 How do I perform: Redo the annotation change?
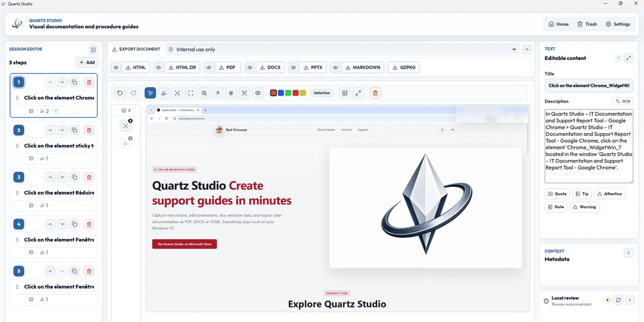[x=134, y=93]
